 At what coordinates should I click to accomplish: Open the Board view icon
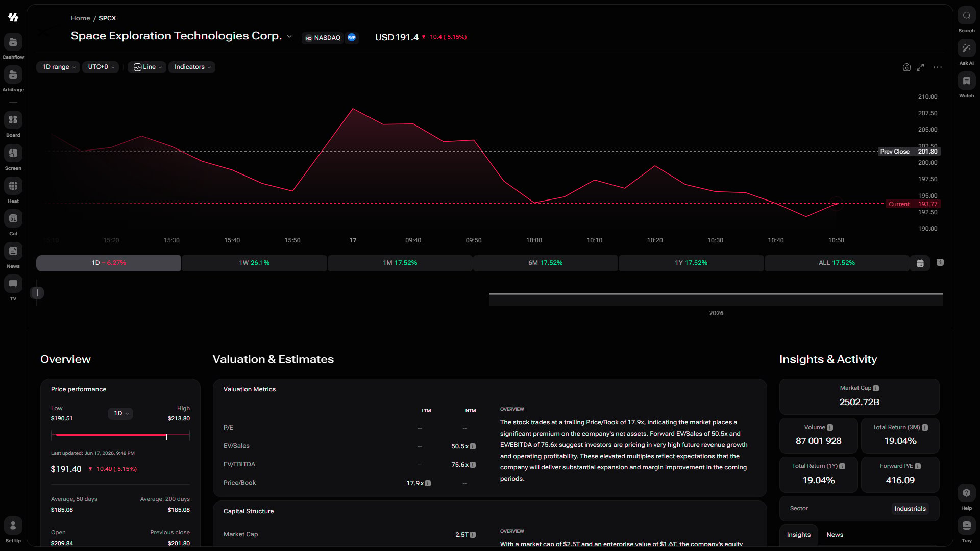point(13,120)
